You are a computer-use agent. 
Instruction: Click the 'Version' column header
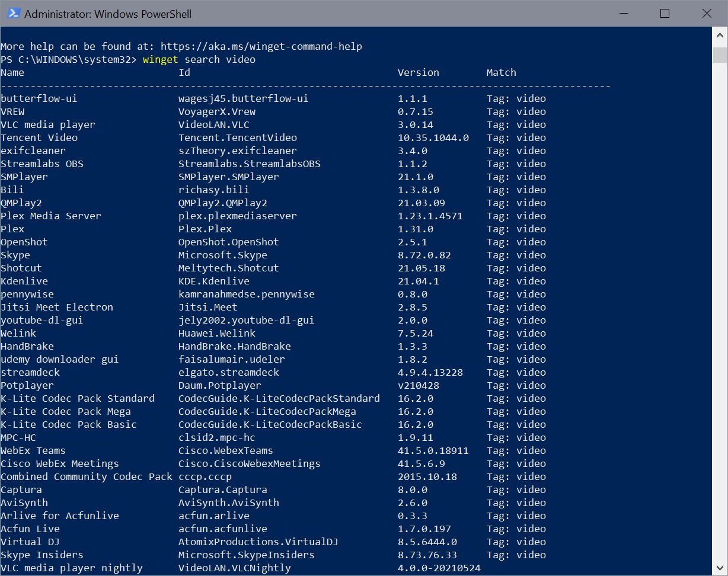[x=418, y=72]
